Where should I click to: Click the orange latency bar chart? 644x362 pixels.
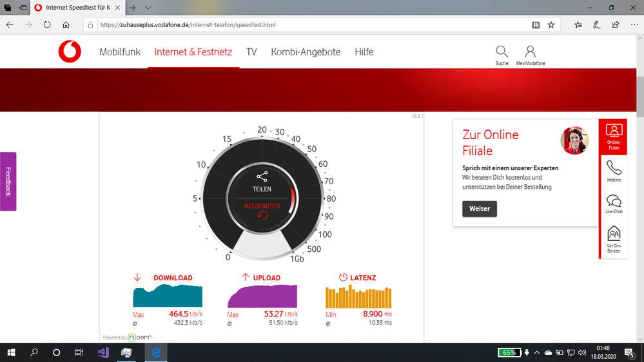[x=358, y=296]
